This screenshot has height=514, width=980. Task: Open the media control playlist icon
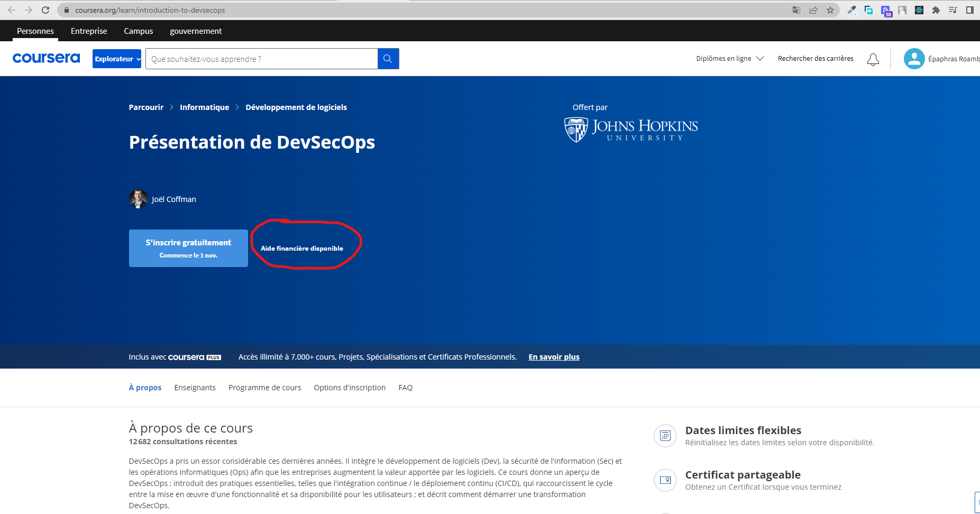click(x=953, y=10)
